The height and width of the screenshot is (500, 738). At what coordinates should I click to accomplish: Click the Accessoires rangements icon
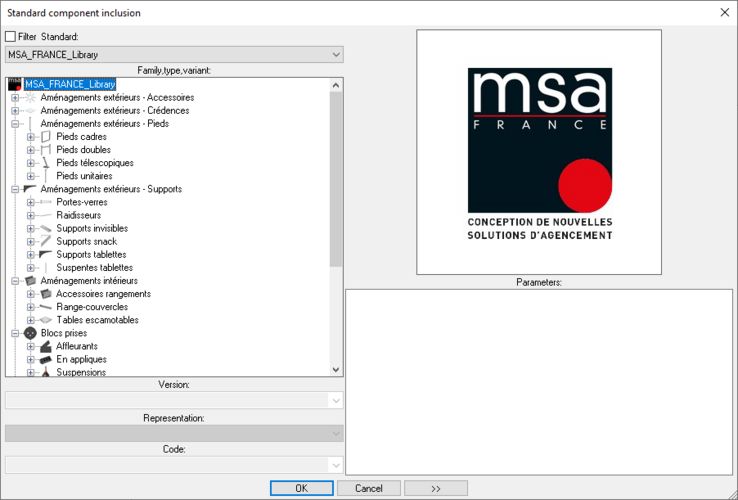(x=45, y=294)
